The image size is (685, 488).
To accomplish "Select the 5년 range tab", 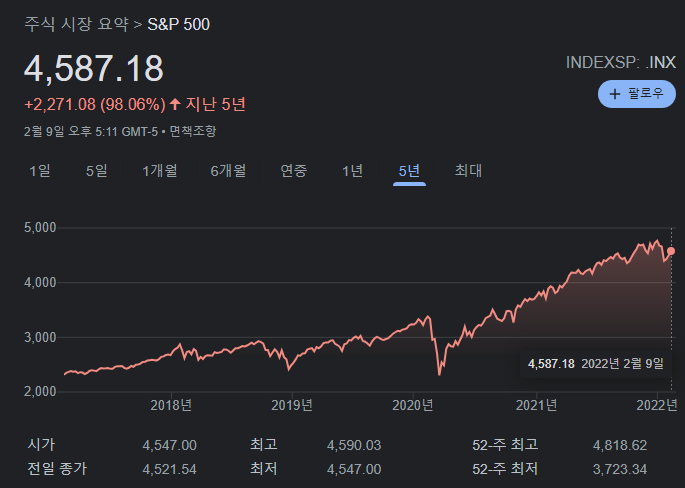I will (x=409, y=171).
